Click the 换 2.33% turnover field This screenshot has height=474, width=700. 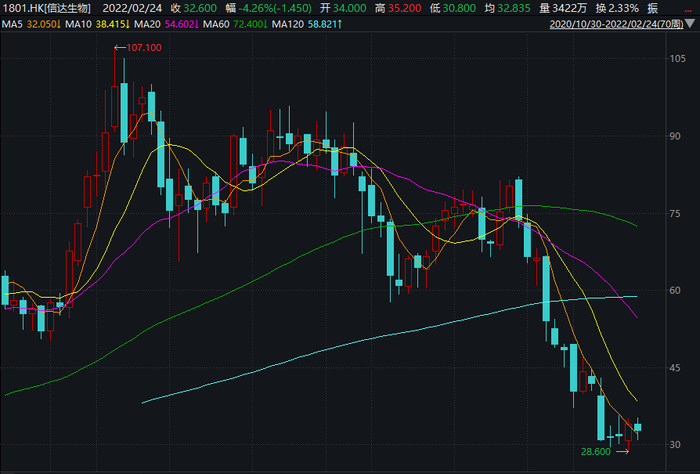(617, 8)
